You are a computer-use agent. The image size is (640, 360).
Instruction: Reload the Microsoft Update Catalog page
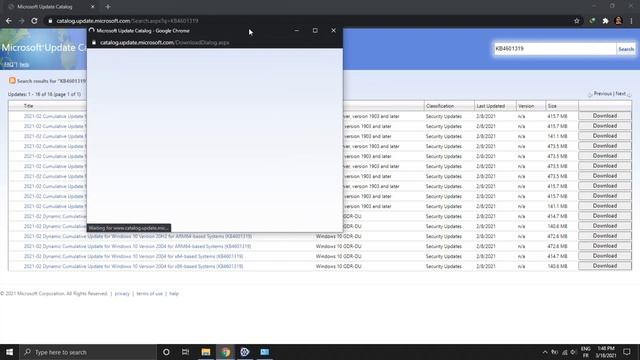(34, 21)
